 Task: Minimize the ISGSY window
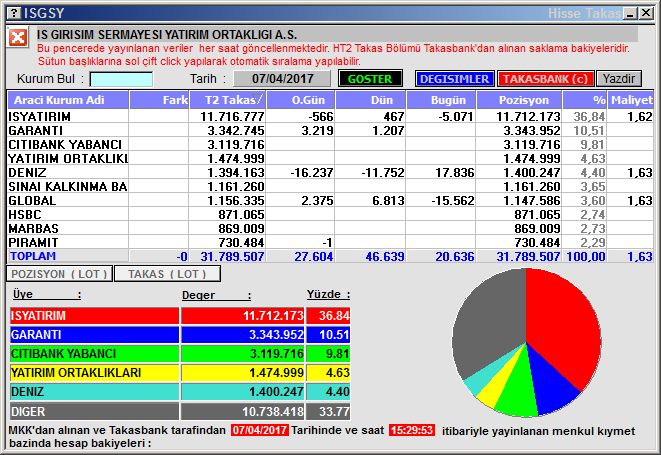pos(631,13)
